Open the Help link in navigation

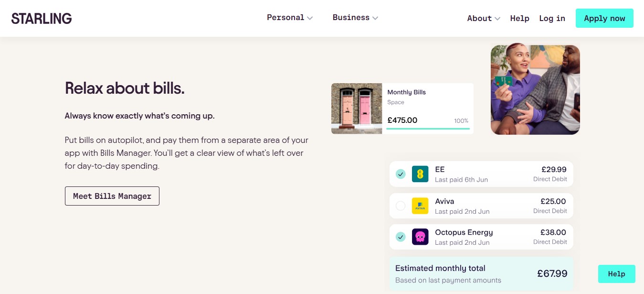click(x=519, y=18)
